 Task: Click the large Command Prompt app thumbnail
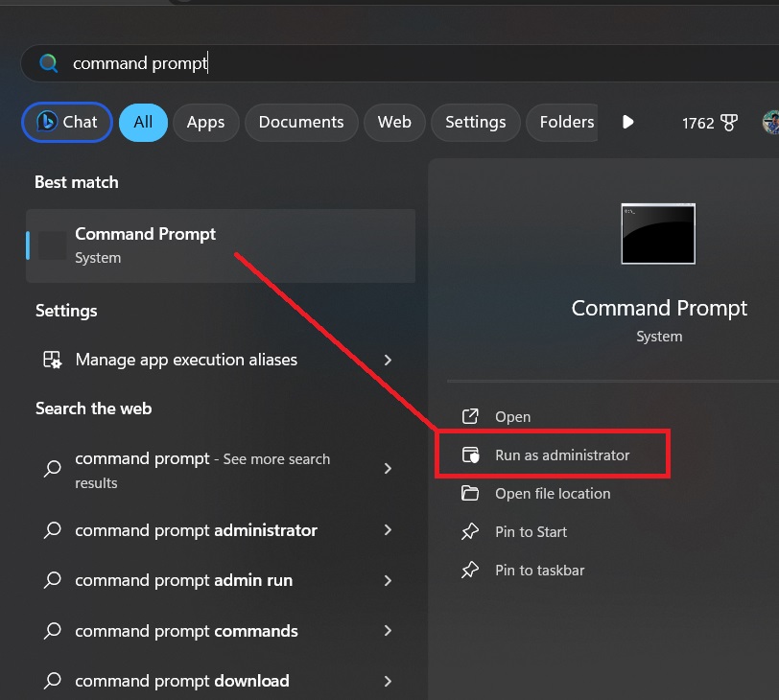(x=657, y=233)
